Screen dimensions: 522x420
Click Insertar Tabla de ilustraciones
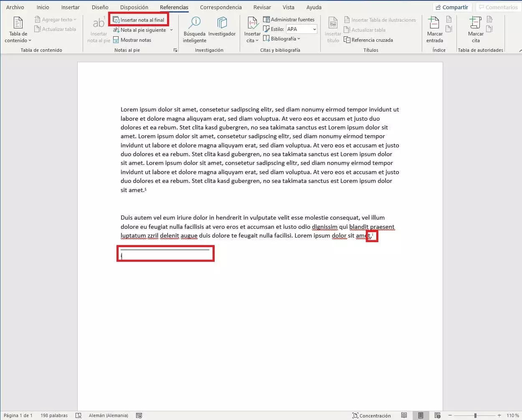tap(380, 20)
